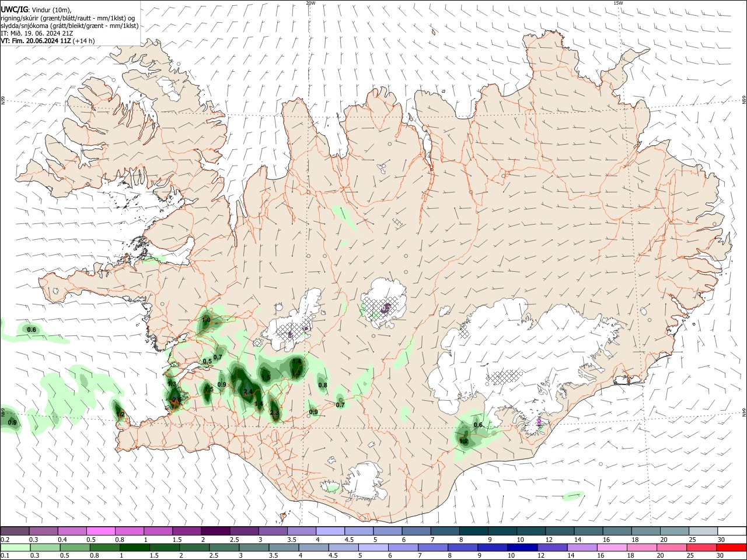
Task: Select the 'rigning/skúrir' legend description line
Action: tap(68, 17)
